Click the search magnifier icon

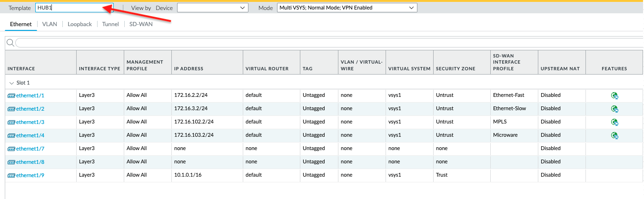tap(10, 43)
